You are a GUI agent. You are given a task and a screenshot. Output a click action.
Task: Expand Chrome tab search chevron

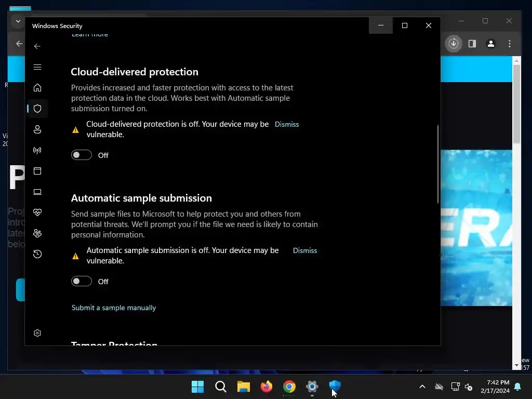[x=18, y=21]
